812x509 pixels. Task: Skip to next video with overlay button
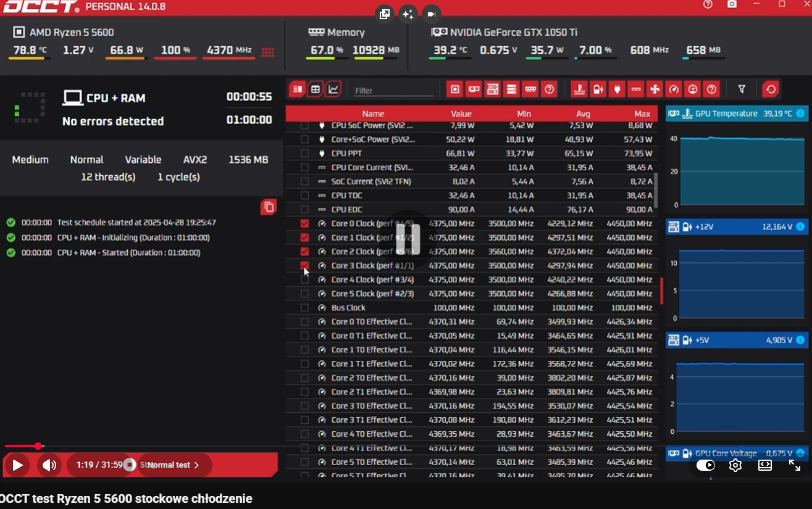pos(431,14)
